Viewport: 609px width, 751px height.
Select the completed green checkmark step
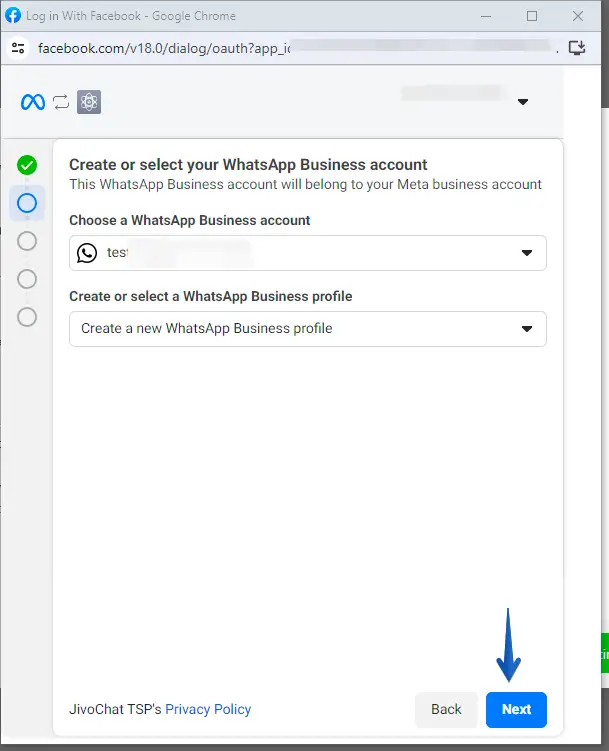pos(27,165)
